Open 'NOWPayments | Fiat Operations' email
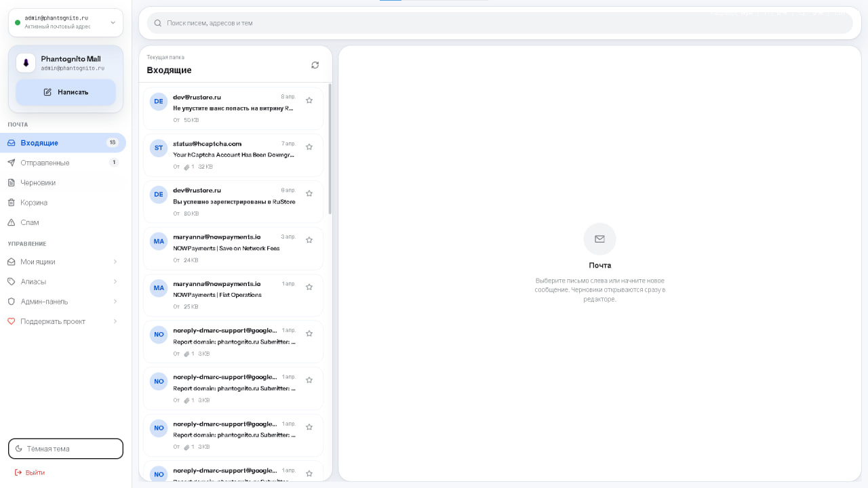 (233, 296)
